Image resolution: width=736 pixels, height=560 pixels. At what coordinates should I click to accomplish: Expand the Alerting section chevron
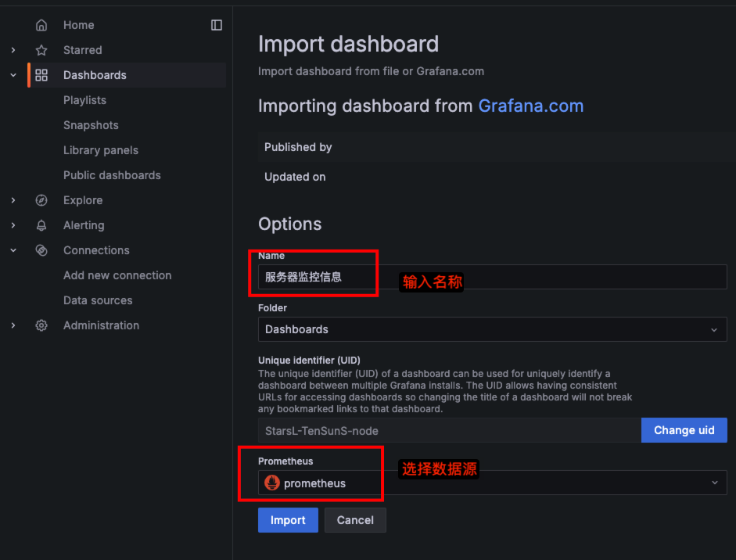coord(13,225)
